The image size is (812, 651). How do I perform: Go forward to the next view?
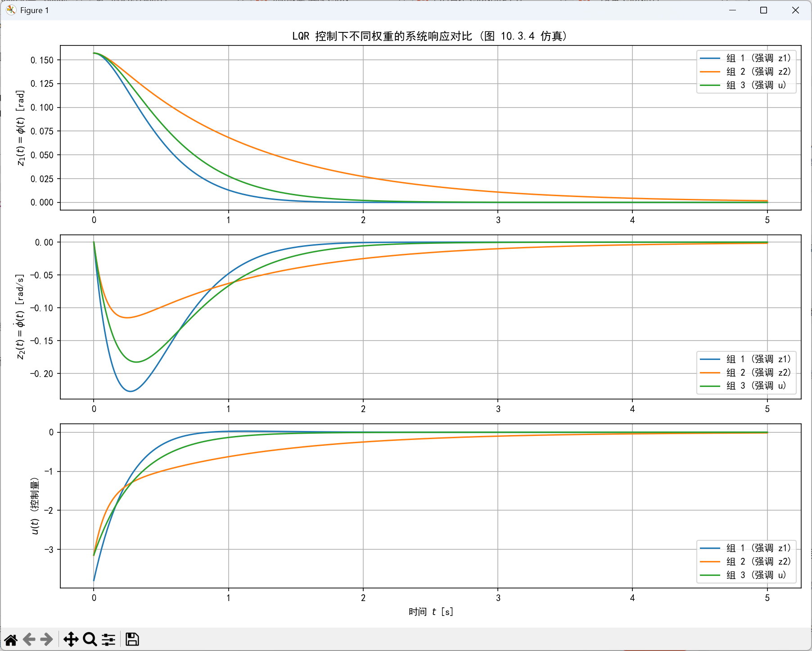click(47, 639)
